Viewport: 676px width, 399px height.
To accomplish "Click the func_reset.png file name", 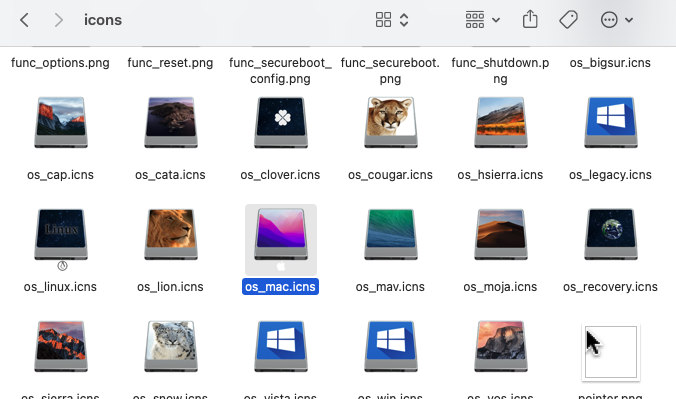I will 170,63.
